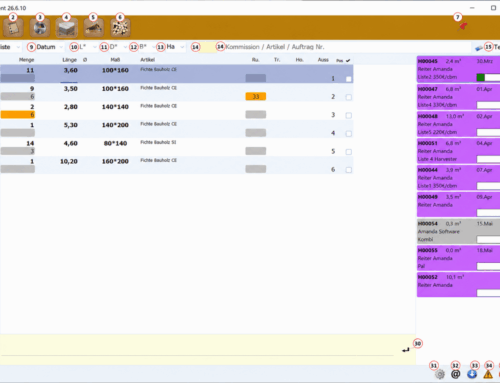Click the eraser icon beside the search field
Screen dimensions: 500x383
[478, 48]
